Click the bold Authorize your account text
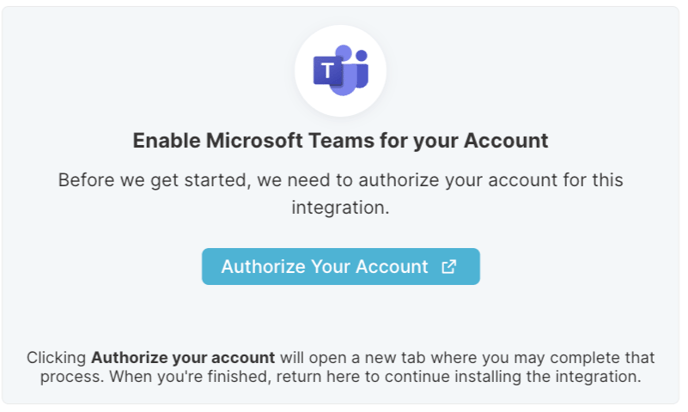Image resolution: width=688 pixels, height=412 pixels. click(x=183, y=358)
